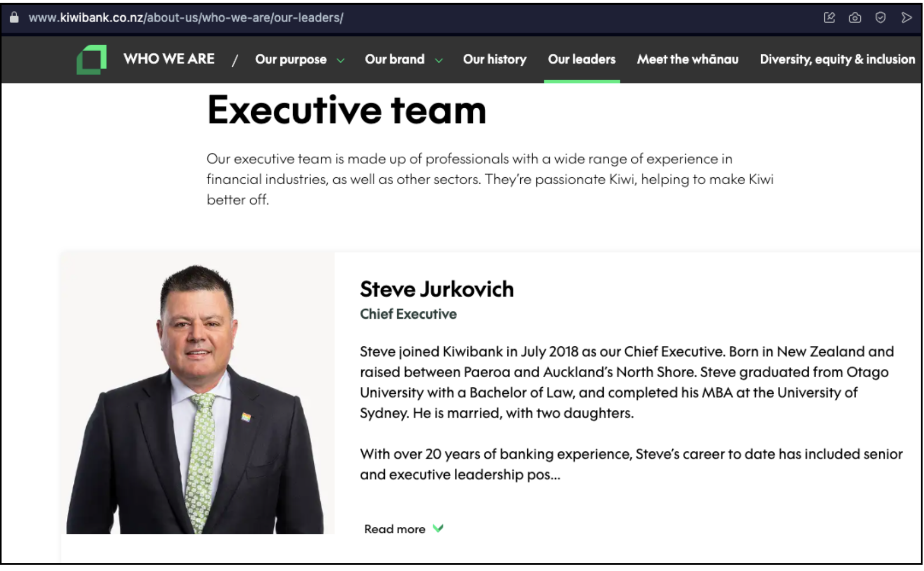Click the Our purpose menu label
The image size is (924, 571).
coord(291,59)
